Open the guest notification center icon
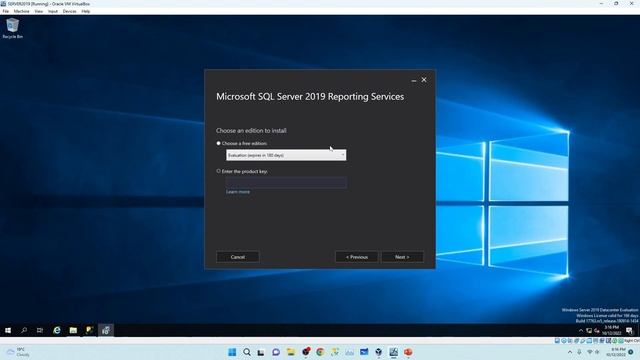Viewport: 640px width, 360px height. tap(629, 331)
